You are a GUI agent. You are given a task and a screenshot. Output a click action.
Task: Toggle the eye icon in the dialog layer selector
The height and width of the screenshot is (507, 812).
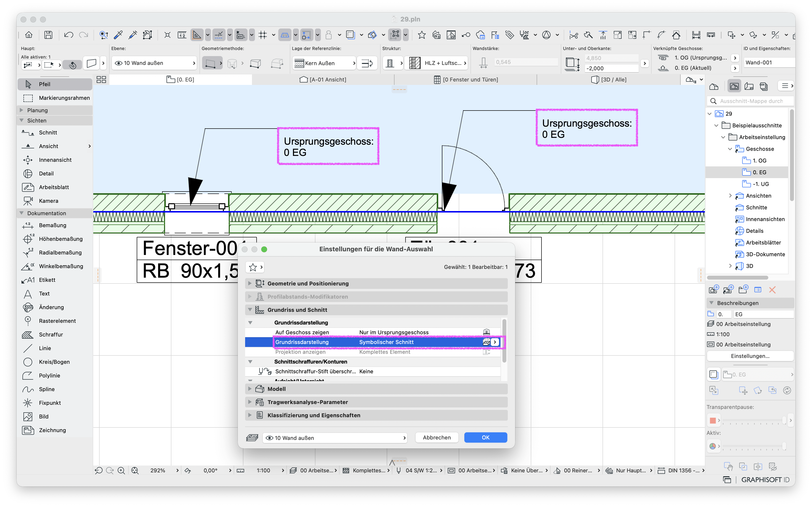270,438
